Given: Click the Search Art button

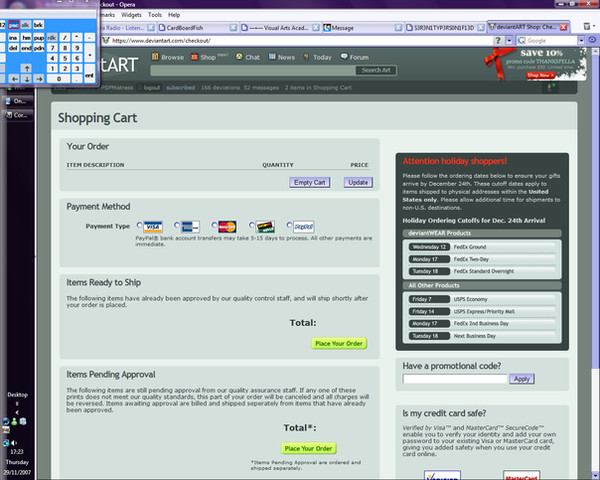Looking at the screenshot, I should [x=376, y=70].
